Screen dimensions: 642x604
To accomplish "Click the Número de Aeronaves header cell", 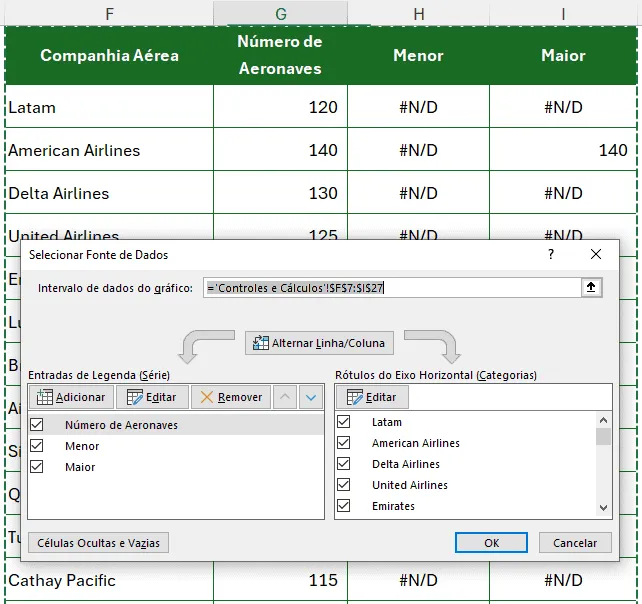I will click(280, 55).
